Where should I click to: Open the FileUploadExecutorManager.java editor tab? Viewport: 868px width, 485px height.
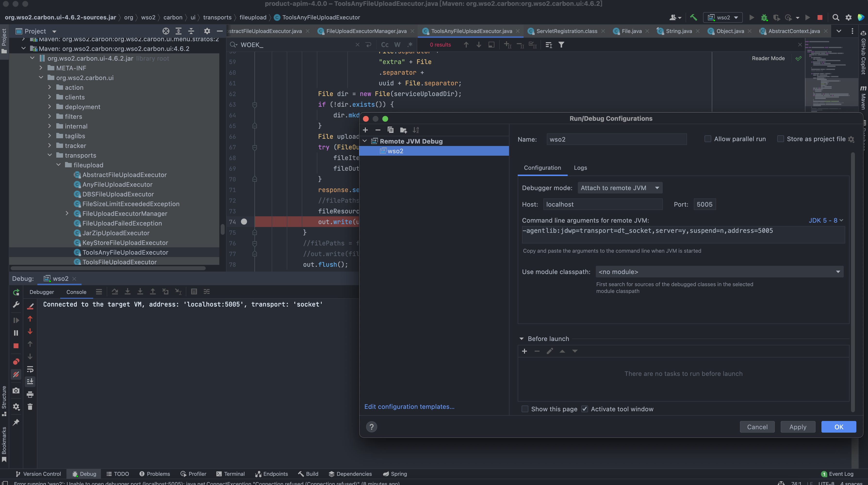pyautogui.click(x=366, y=31)
